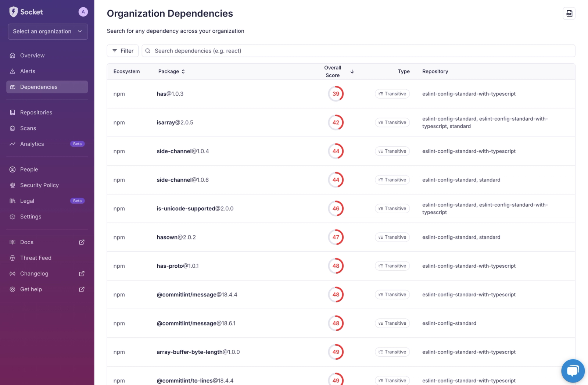Image resolution: width=588 pixels, height=385 pixels.
Task: Open package is-unicode-supported@2.0.0
Action: [x=195, y=208]
